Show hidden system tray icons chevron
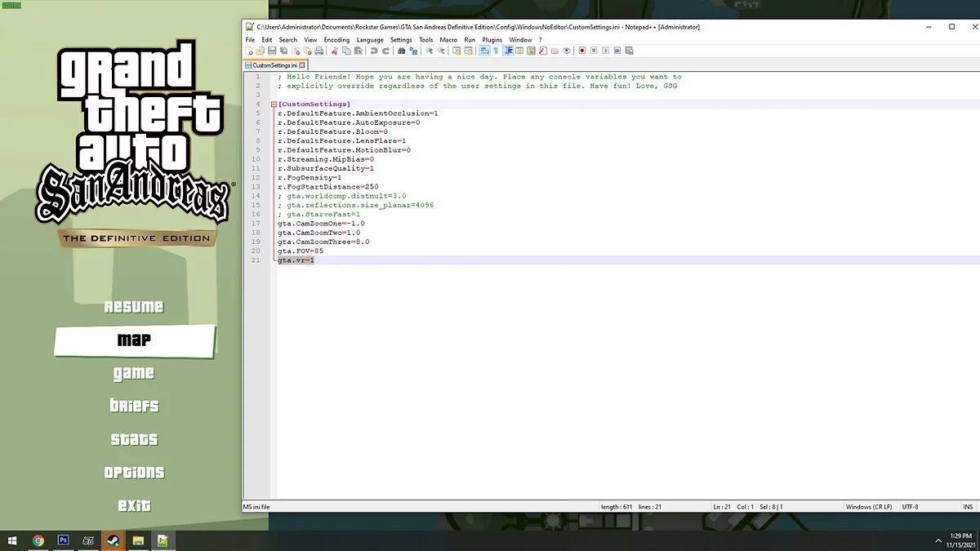The image size is (980, 551). (938, 540)
